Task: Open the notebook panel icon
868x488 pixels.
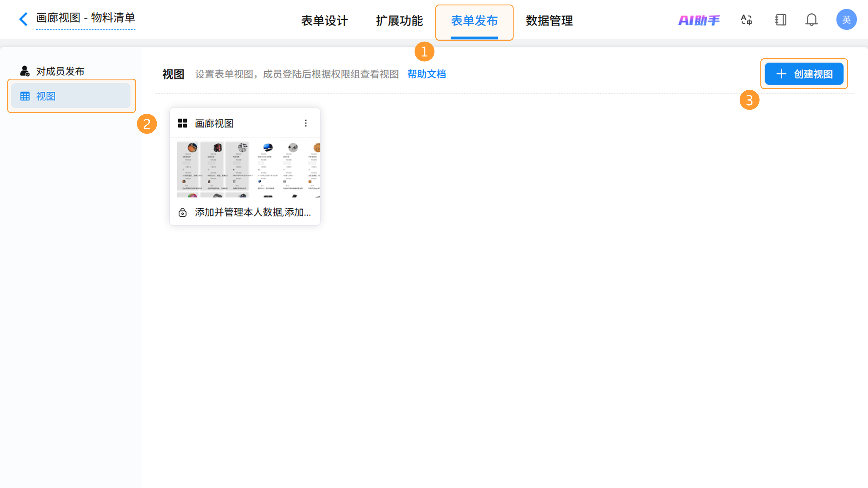Action: (x=780, y=20)
